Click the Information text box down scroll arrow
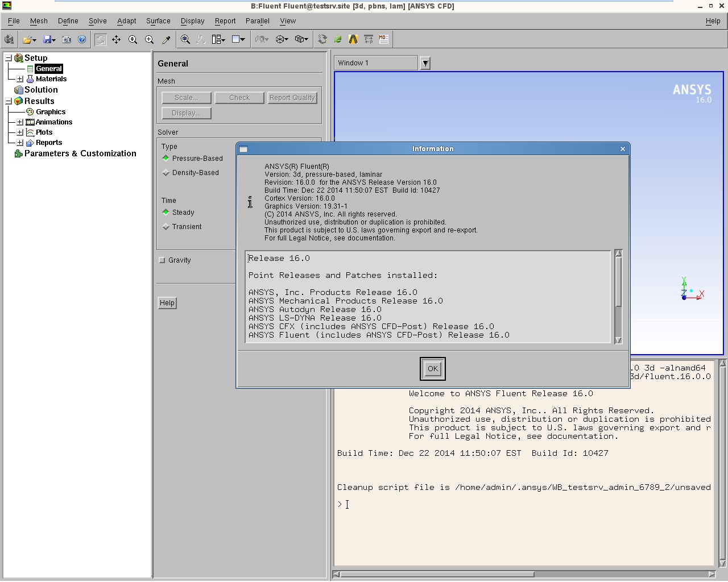 (618, 340)
